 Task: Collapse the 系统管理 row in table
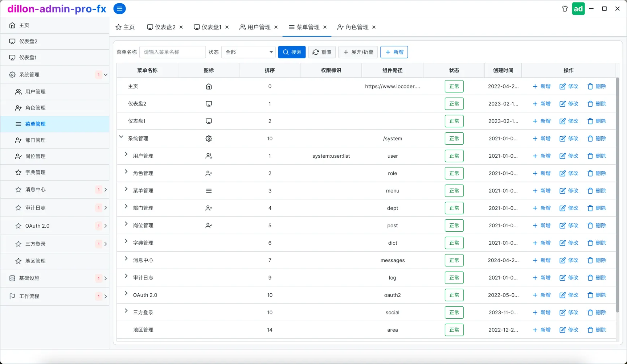[x=121, y=137]
